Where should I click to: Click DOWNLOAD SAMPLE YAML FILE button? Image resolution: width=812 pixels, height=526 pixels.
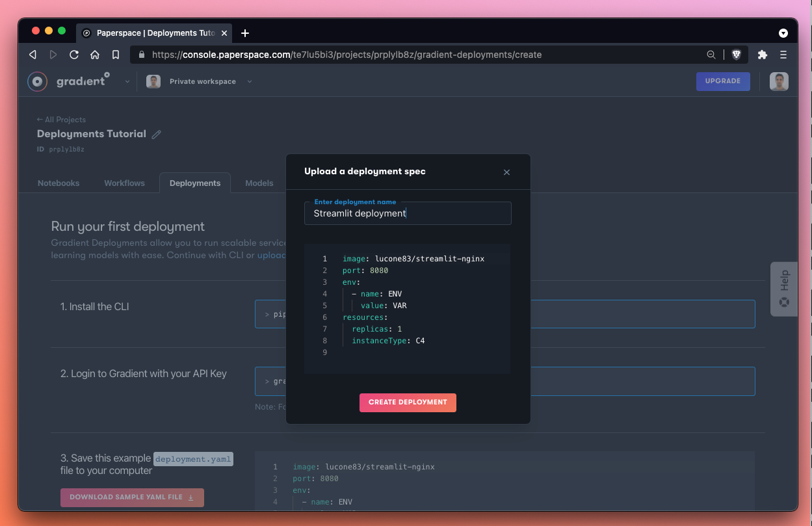click(x=132, y=497)
